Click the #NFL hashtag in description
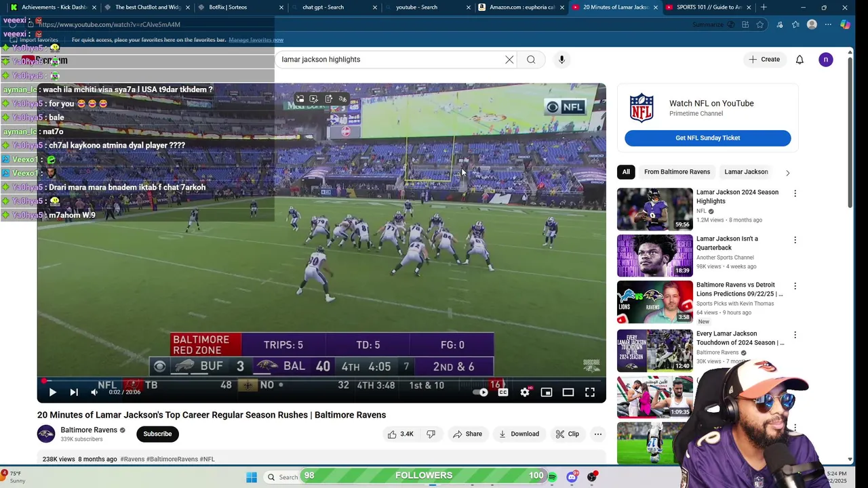The image size is (868, 488). [x=207, y=459]
